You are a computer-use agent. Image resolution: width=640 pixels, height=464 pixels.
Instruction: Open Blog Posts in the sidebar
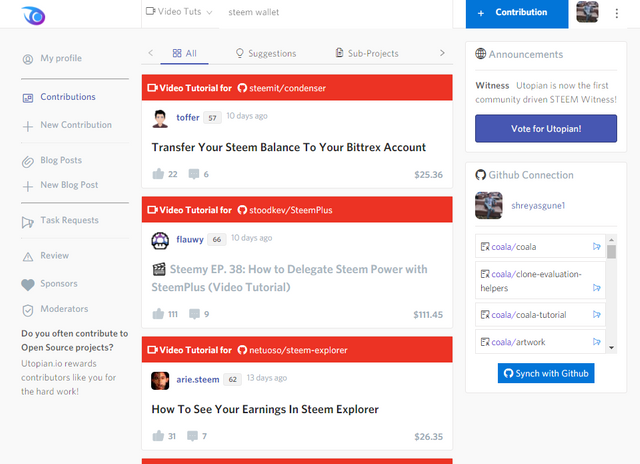click(61, 160)
